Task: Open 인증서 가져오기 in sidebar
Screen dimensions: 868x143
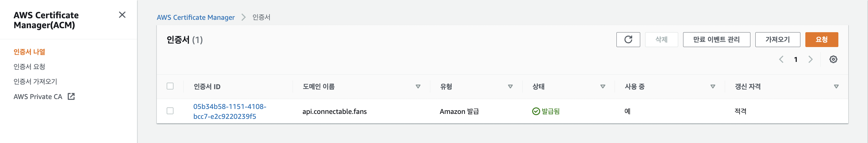Action: click(35, 81)
